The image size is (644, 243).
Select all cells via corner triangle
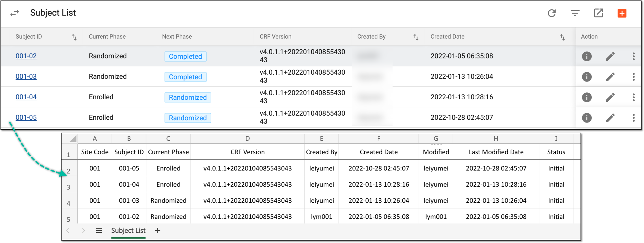[x=73, y=139]
